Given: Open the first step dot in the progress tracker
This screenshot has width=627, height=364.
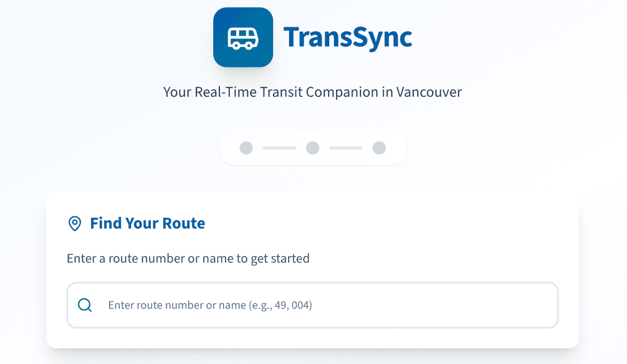Looking at the screenshot, I should click(246, 148).
